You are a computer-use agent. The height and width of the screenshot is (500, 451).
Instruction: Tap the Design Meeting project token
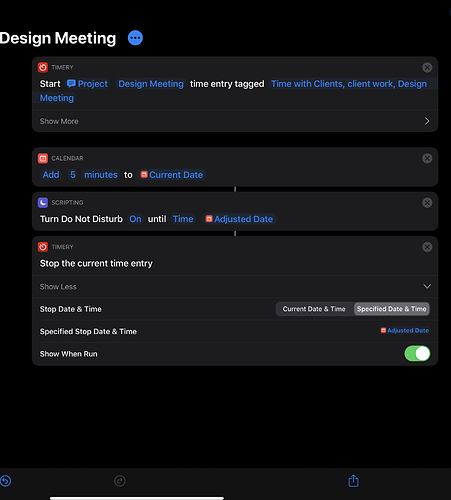tap(151, 84)
